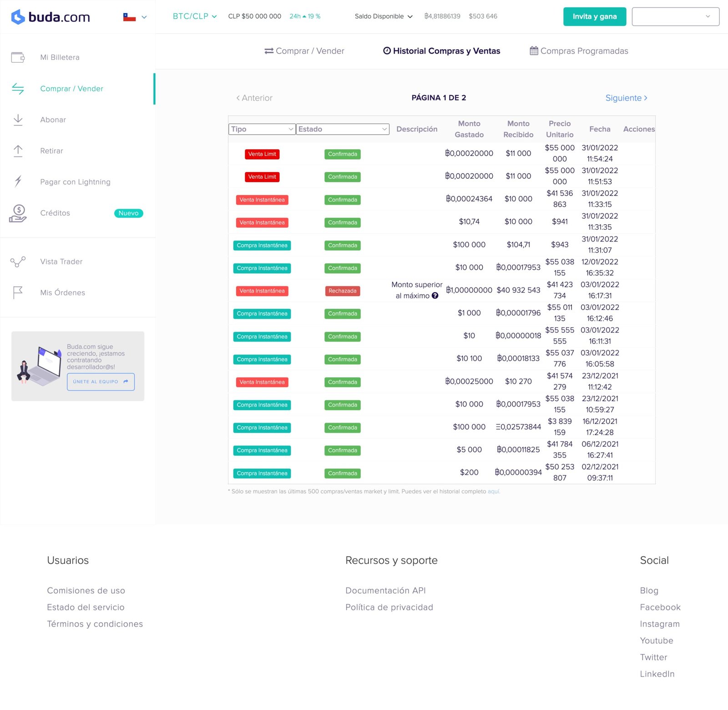The image size is (728, 710).
Task: Go to the Siguiente page
Action: coord(626,98)
